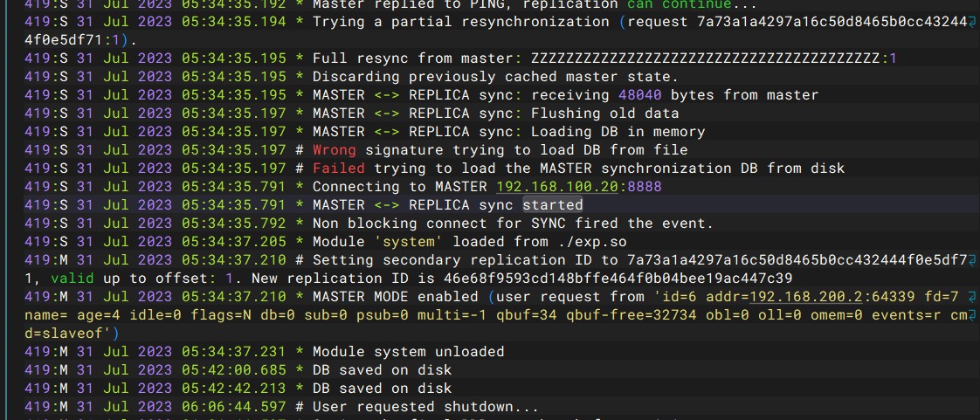Click the "Full resync from master" text
Screen dimensions: 980x420
coord(413,59)
